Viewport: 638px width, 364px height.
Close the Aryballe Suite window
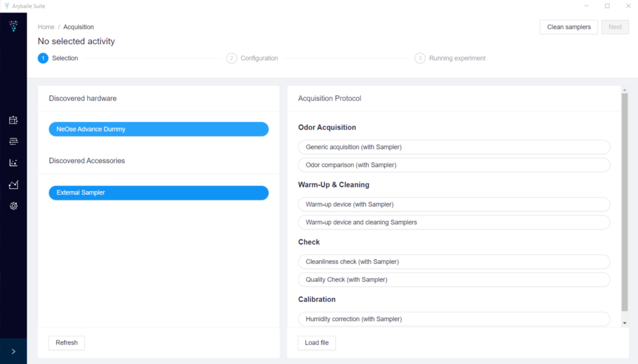pos(628,6)
